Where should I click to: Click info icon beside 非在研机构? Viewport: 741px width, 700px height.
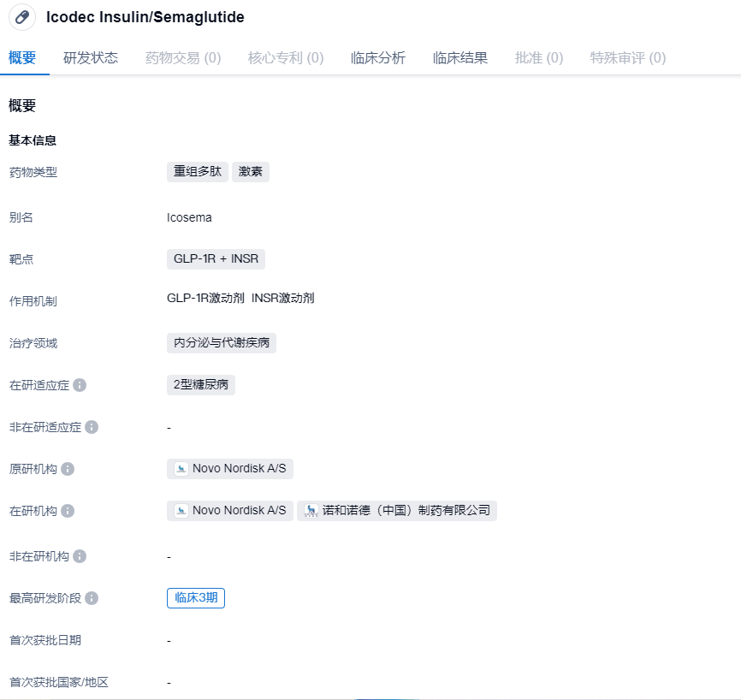click(80, 556)
